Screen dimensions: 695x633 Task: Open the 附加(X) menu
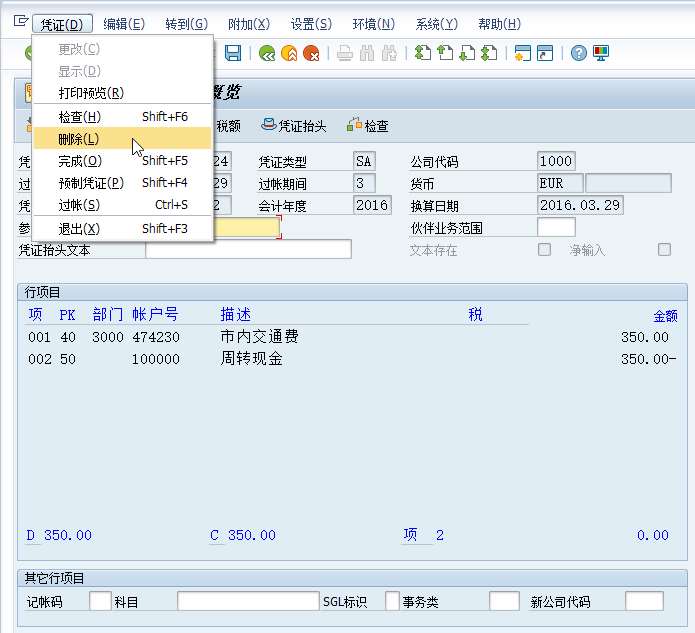tap(249, 24)
